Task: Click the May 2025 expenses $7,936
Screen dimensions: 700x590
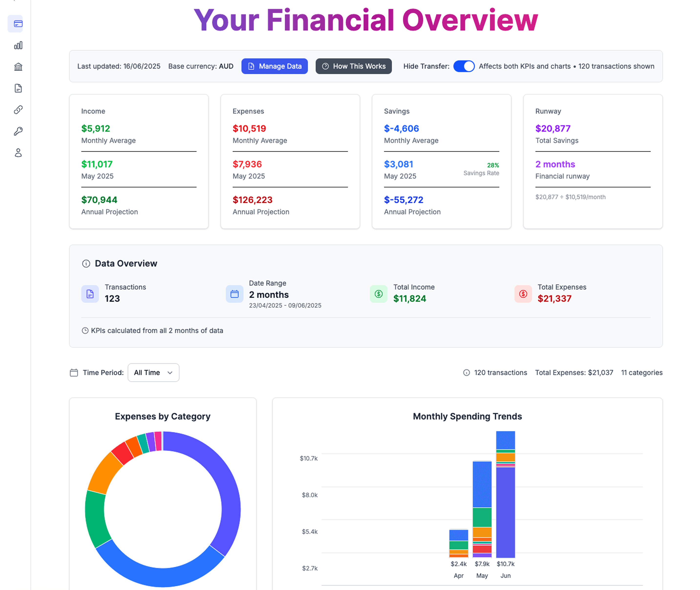Action: coord(247,164)
